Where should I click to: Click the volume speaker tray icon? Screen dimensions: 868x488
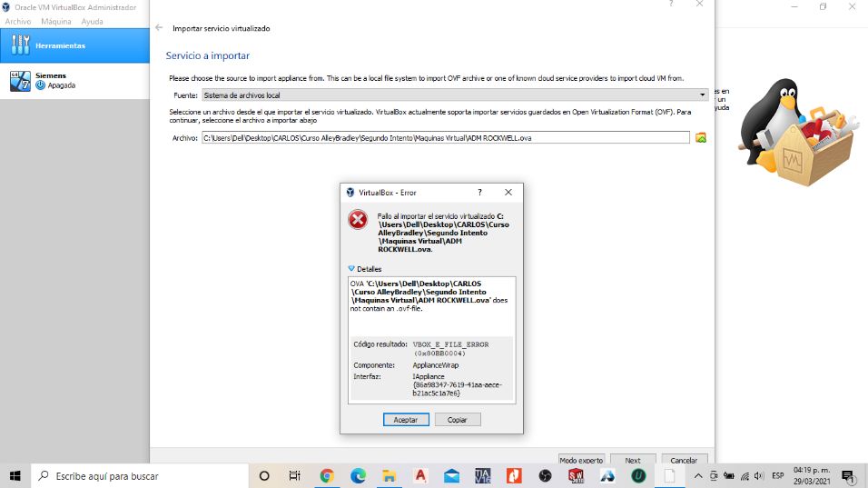tap(759, 476)
